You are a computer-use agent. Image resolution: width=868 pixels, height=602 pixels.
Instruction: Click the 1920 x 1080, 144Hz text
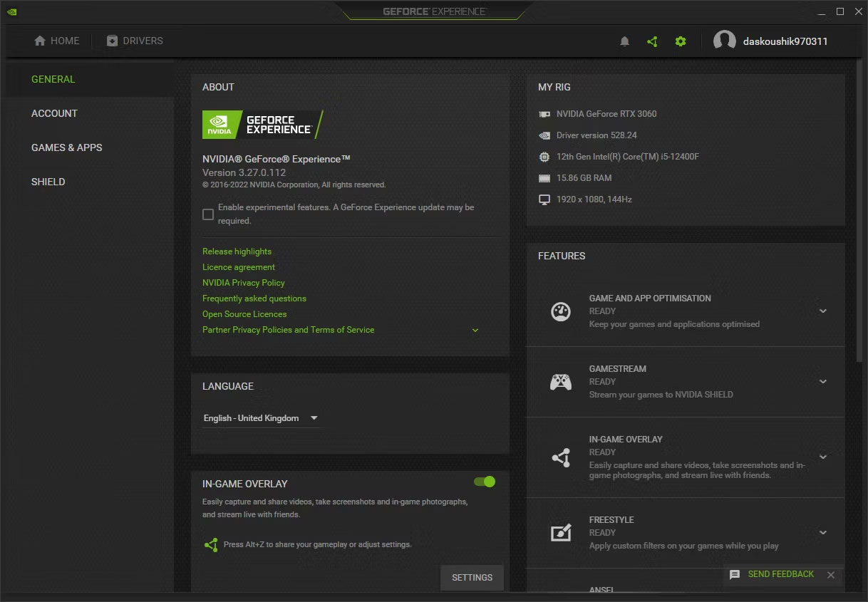tap(594, 199)
